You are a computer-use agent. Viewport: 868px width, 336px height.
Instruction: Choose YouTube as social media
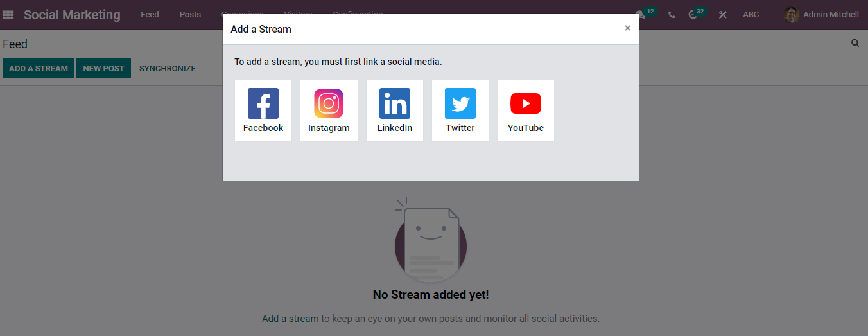point(526,111)
